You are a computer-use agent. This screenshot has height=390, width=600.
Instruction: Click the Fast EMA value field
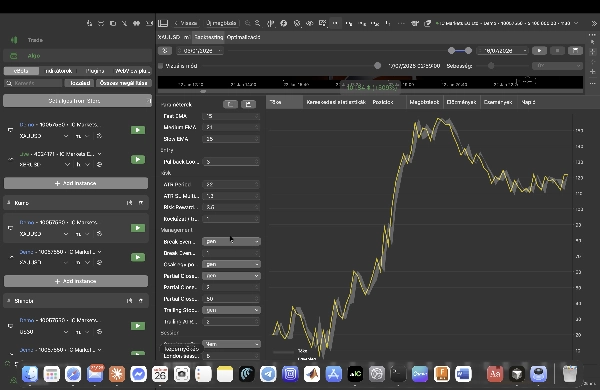[x=228, y=116]
